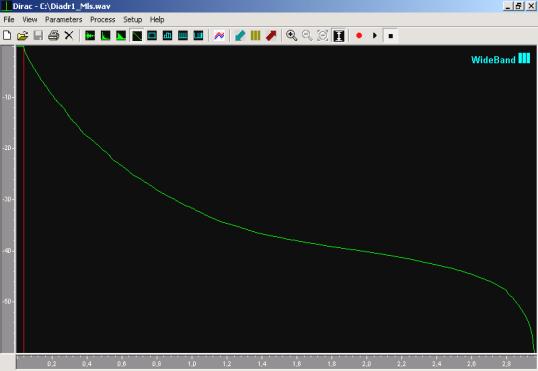Click the Print icon in toolbar
538x371 pixels.
(x=54, y=35)
